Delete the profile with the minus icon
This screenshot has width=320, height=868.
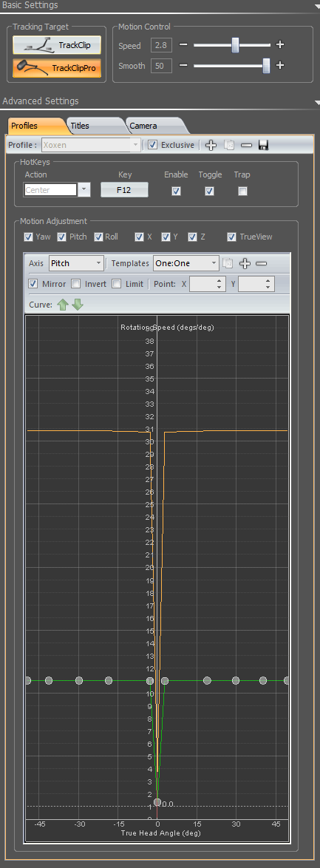coord(247,145)
